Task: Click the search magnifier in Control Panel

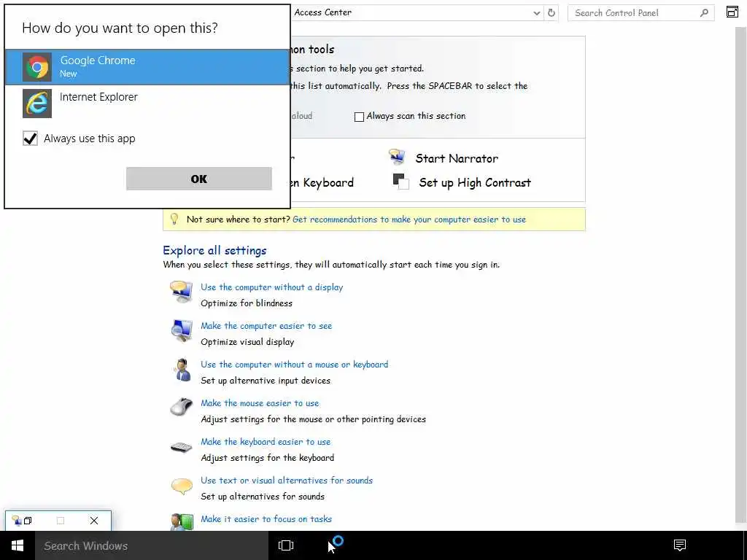Action: pos(704,13)
